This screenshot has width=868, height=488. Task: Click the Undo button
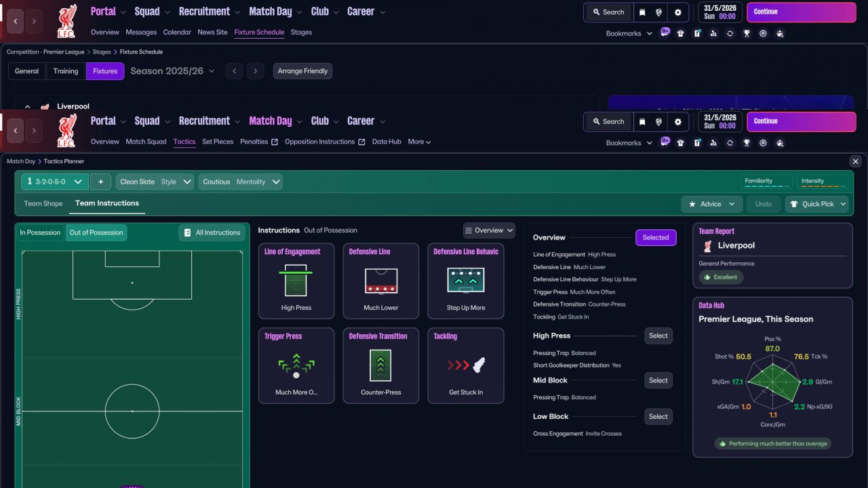(x=764, y=204)
